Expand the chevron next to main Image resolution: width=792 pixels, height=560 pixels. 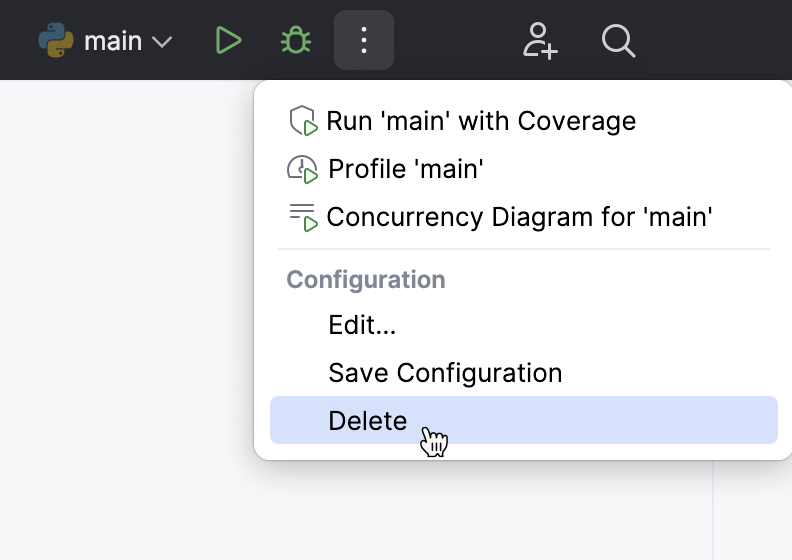pyautogui.click(x=161, y=42)
